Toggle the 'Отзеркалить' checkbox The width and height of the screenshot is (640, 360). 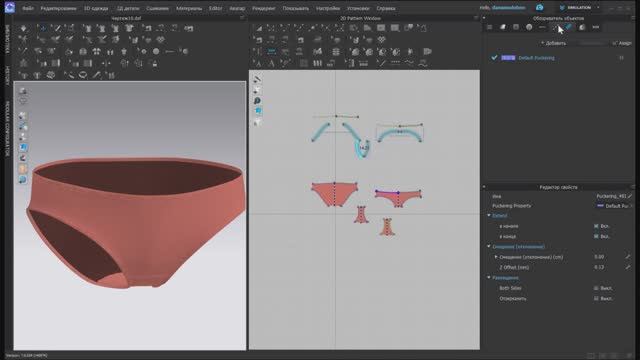[x=596, y=298]
